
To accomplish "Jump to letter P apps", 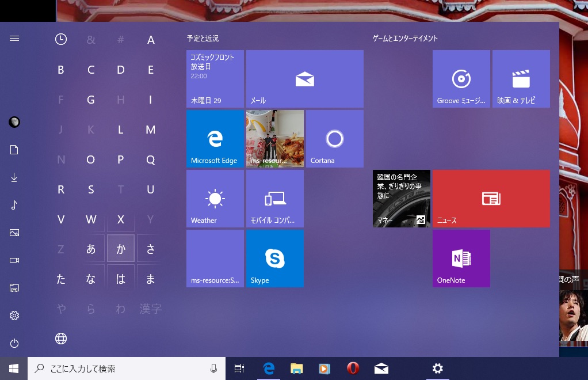I will [x=121, y=160].
